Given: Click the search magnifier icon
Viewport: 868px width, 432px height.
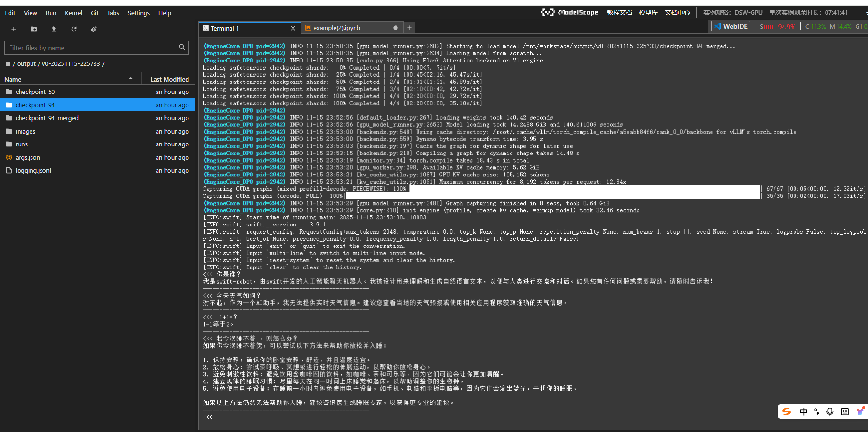Looking at the screenshot, I should 182,47.
